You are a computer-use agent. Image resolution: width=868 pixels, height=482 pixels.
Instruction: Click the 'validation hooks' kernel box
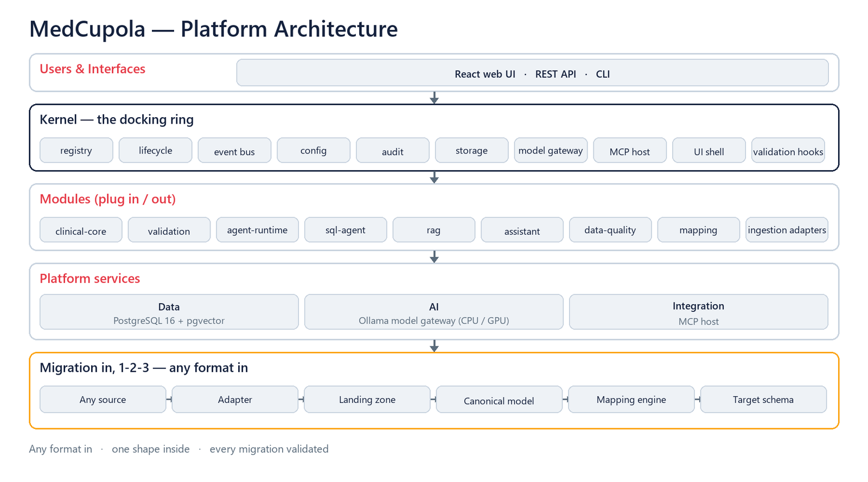click(788, 150)
